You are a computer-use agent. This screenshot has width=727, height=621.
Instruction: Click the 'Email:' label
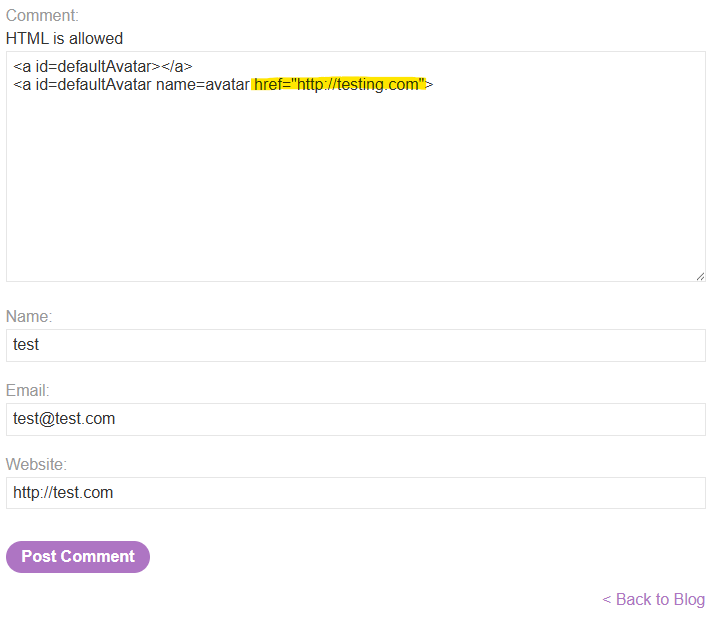point(27,391)
